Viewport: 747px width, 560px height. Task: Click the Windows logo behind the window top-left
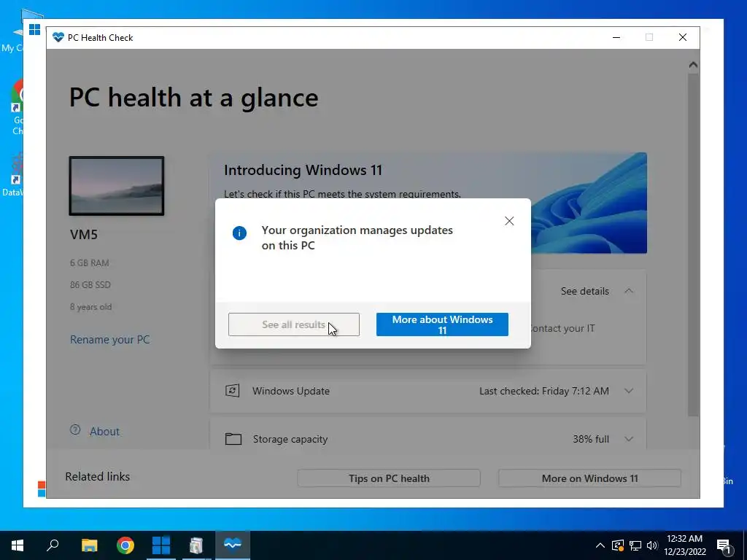[x=34, y=29]
